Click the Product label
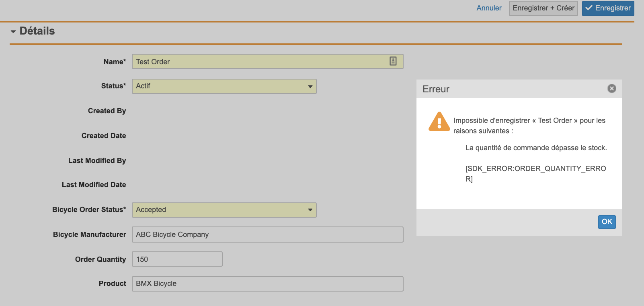The height and width of the screenshot is (306, 644). (113, 284)
